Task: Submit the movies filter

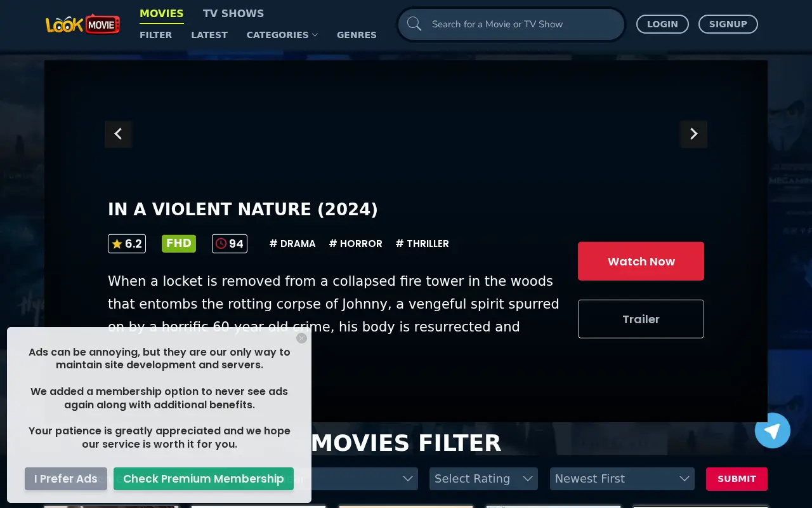Action: [737, 479]
